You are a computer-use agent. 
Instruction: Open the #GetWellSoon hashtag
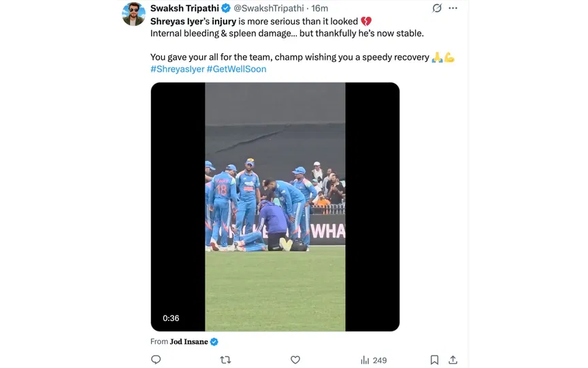[236, 69]
